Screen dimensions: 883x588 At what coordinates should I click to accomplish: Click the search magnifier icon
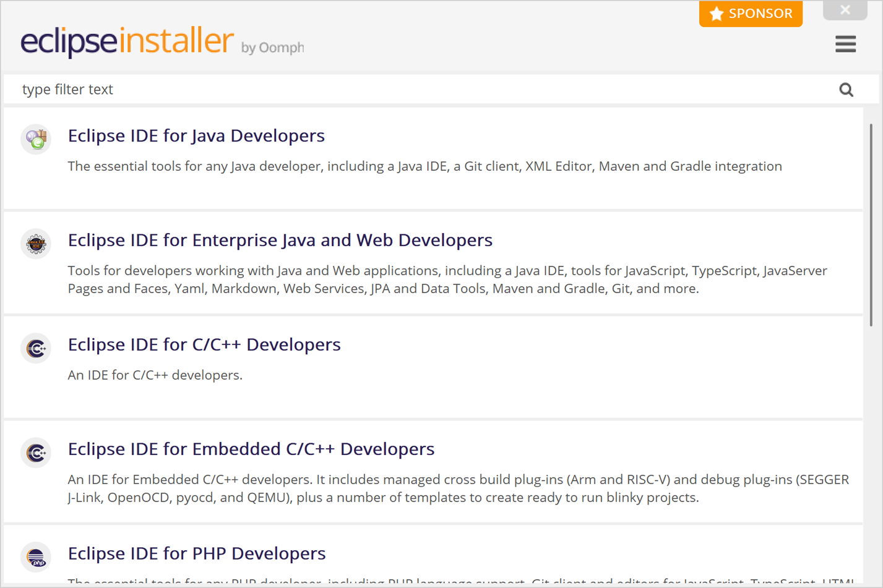pos(846,90)
